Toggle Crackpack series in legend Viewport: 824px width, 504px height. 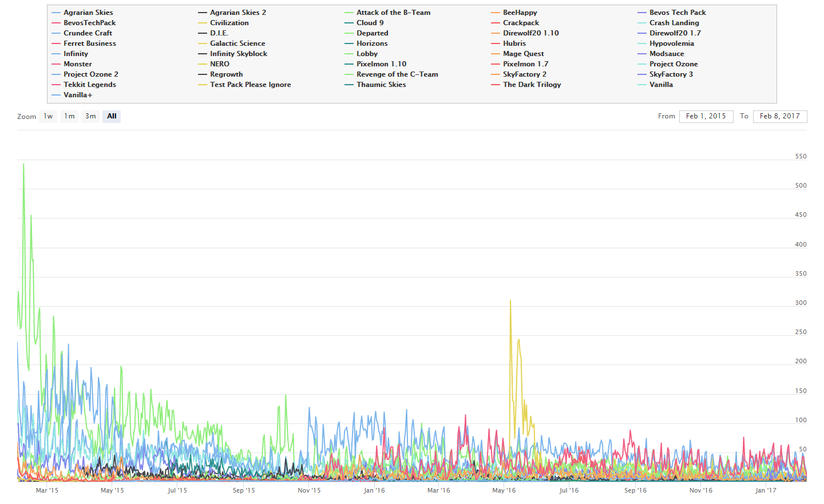click(x=515, y=23)
